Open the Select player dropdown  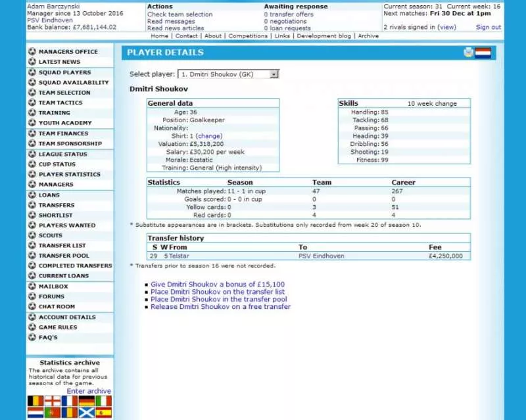[x=228, y=74]
